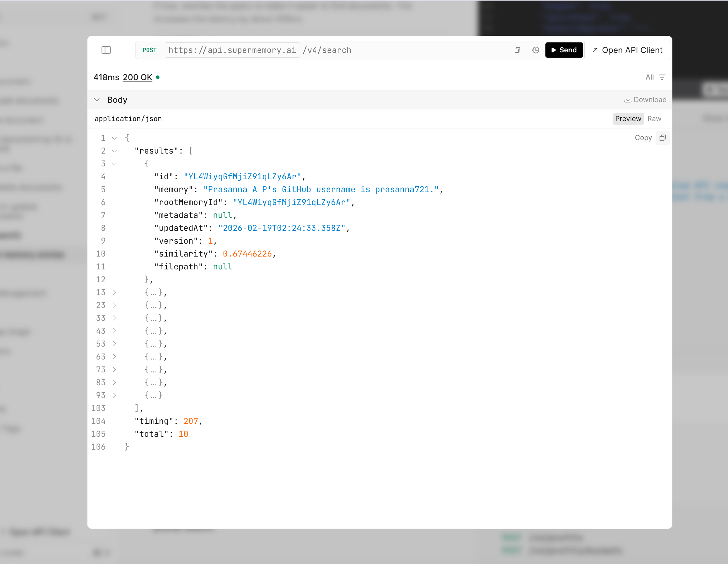
Task: Click the version value 1
Action: pyautogui.click(x=210, y=241)
